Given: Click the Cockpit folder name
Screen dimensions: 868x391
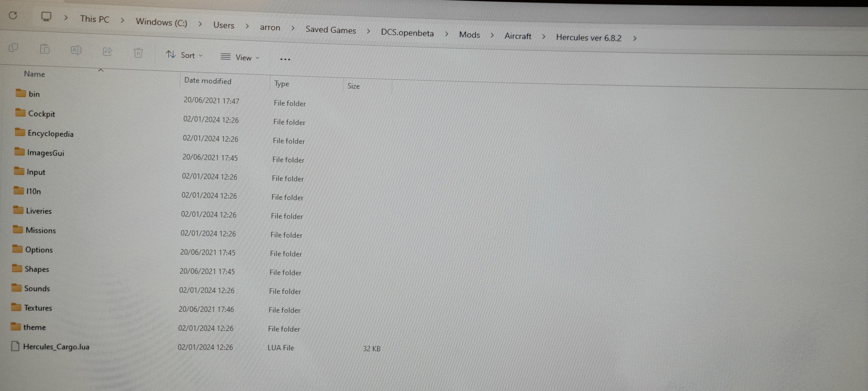Looking at the screenshot, I should 42,114.
